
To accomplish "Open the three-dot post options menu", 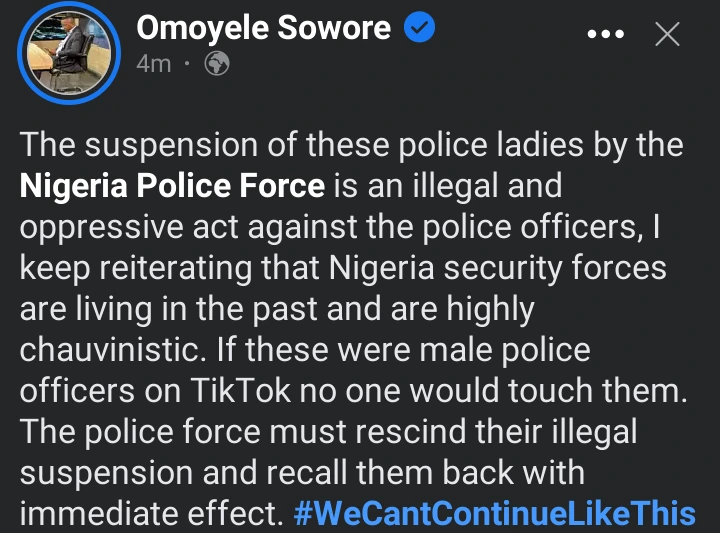I will 606,35.
